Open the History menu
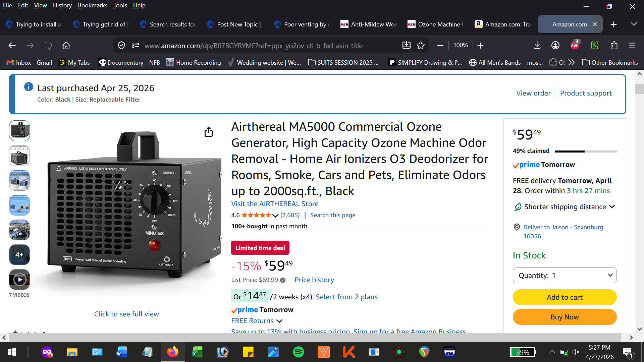 62,5
